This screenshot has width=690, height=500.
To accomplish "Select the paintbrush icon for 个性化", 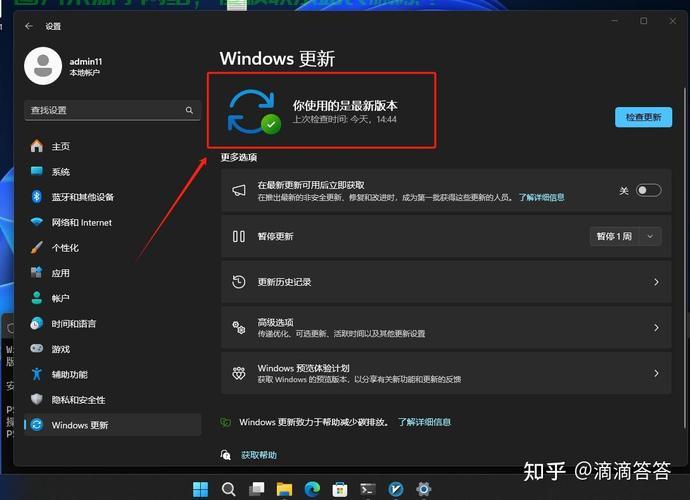I will pyautogui.click(x=37, y=247).
